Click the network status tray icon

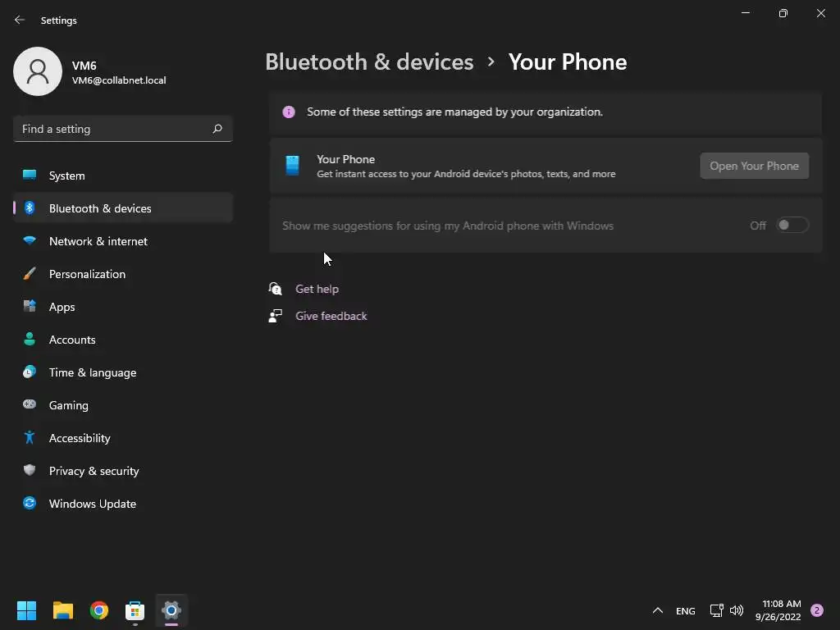coord(716,610)
